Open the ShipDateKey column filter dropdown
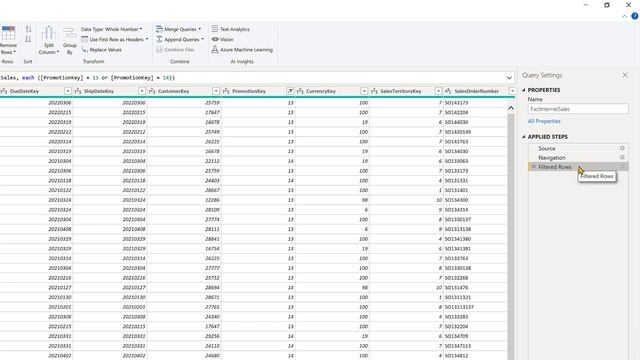The width and height of the screenshot is (640, 360). click(142, 91)
